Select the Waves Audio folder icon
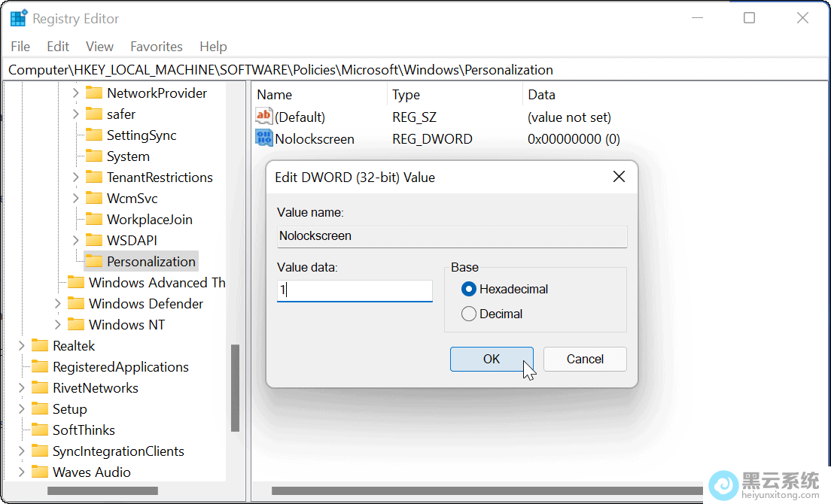831x504 pixels. (40, 472)
